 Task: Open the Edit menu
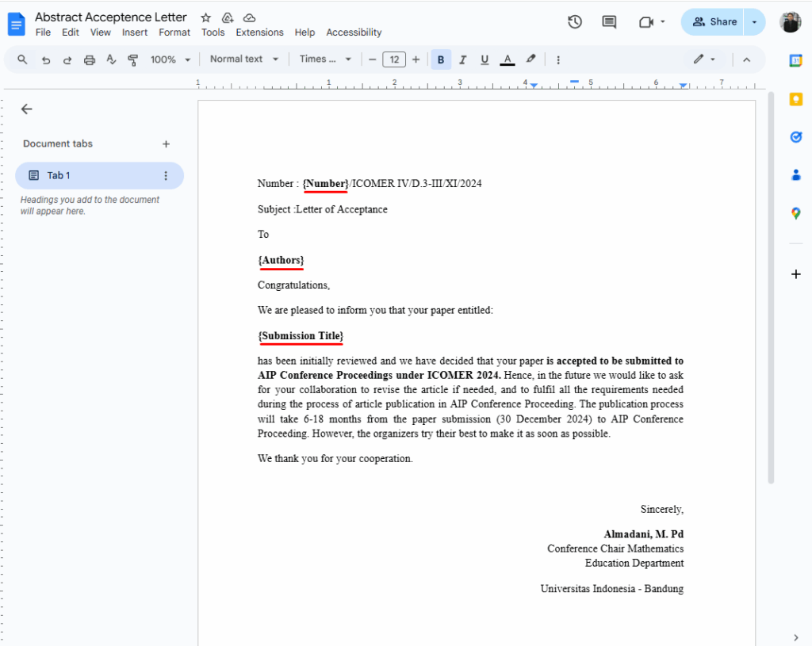70,32
